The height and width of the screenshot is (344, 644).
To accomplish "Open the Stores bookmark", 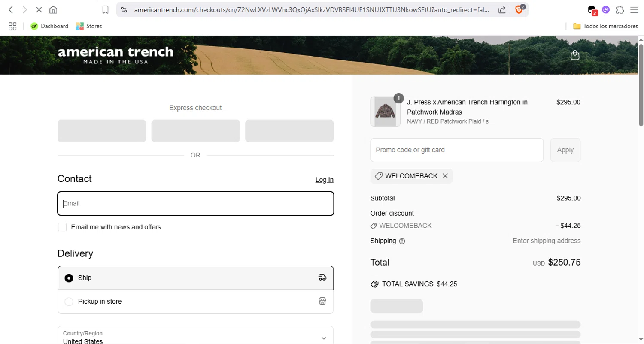I will [89, 26].
